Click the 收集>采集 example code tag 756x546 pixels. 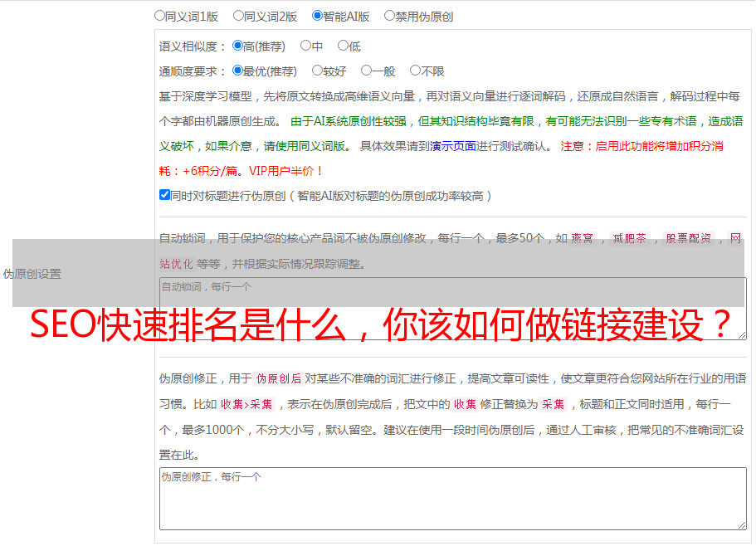click(x=246, y=404)
